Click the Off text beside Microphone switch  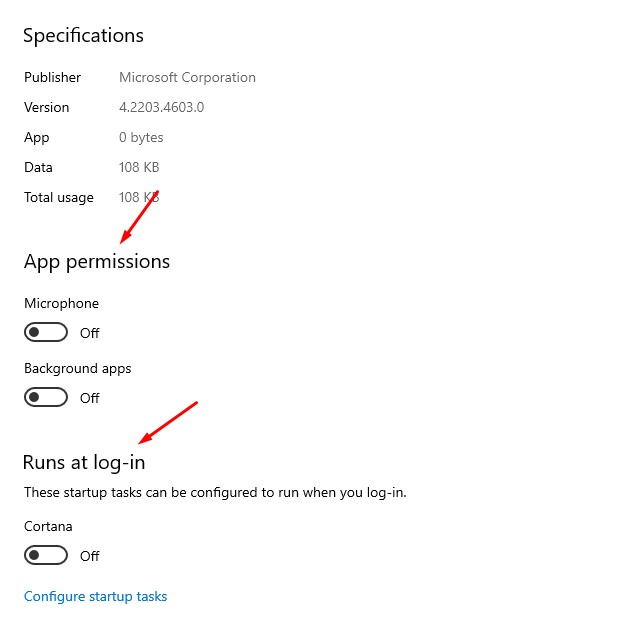click(x=90, y=333)
